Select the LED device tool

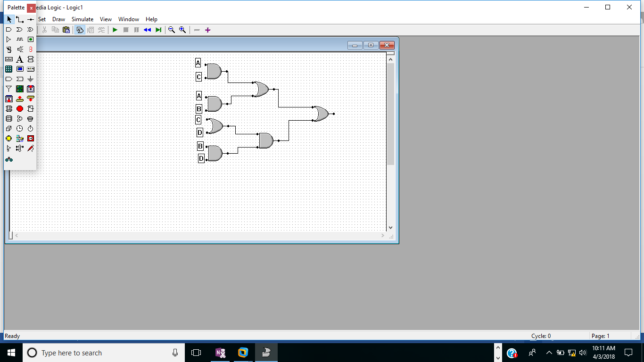30,39
